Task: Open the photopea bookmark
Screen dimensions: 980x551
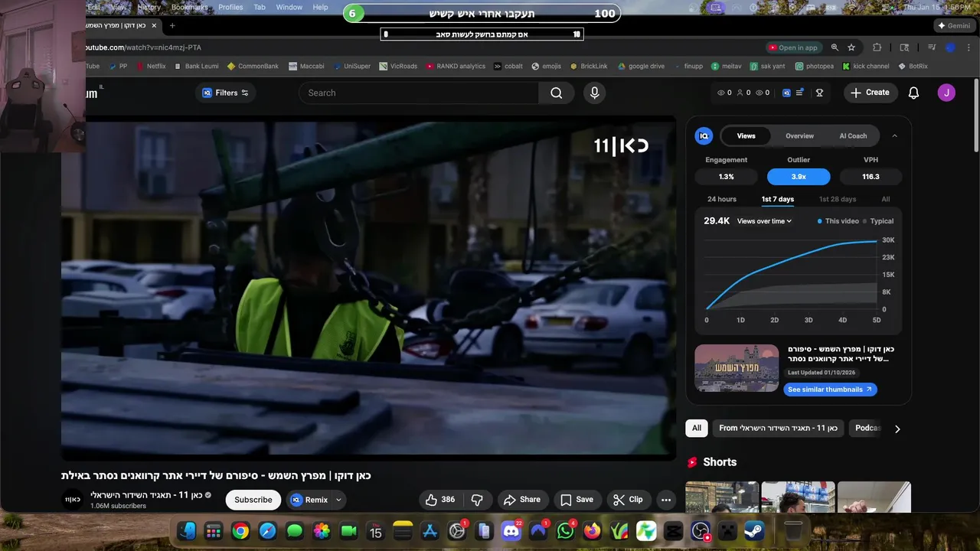Action: tap(815, 67)
